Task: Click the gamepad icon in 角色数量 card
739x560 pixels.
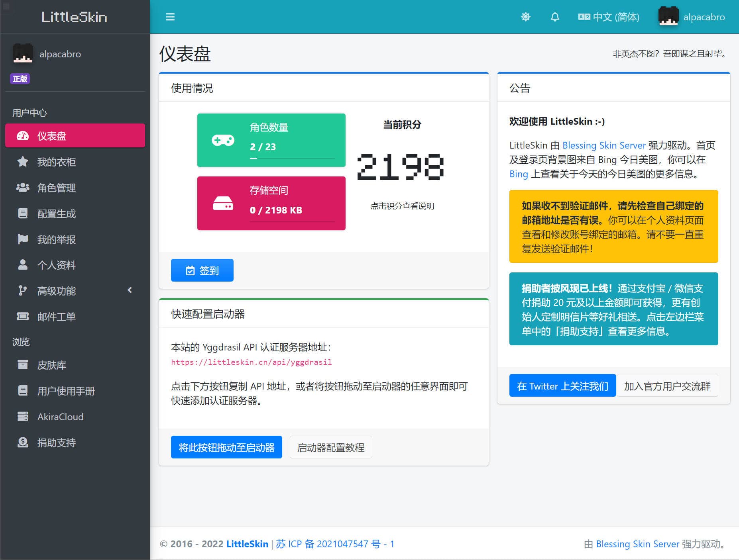Action: [223, 140]
